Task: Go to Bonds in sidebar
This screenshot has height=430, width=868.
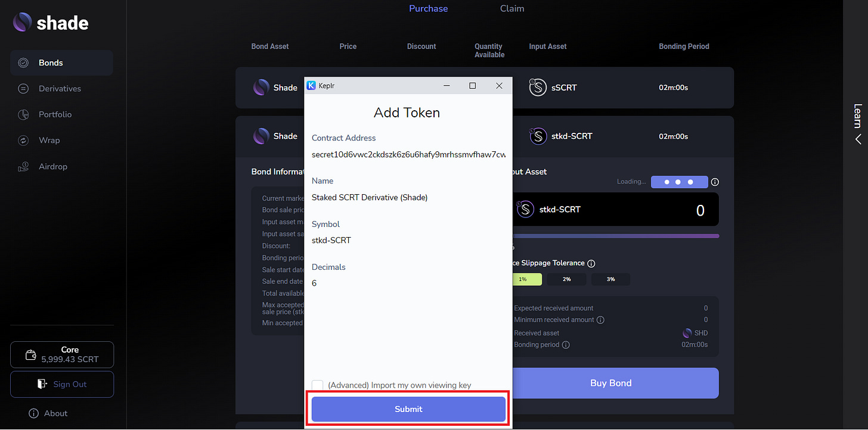Action: coord(61,63)
